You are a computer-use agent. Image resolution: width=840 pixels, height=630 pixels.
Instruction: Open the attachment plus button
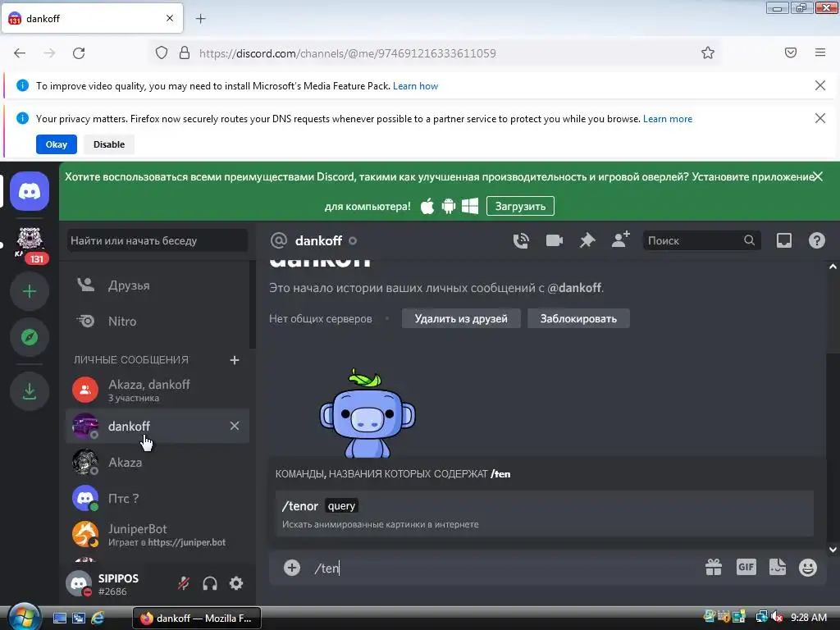(x=292, y=568)
